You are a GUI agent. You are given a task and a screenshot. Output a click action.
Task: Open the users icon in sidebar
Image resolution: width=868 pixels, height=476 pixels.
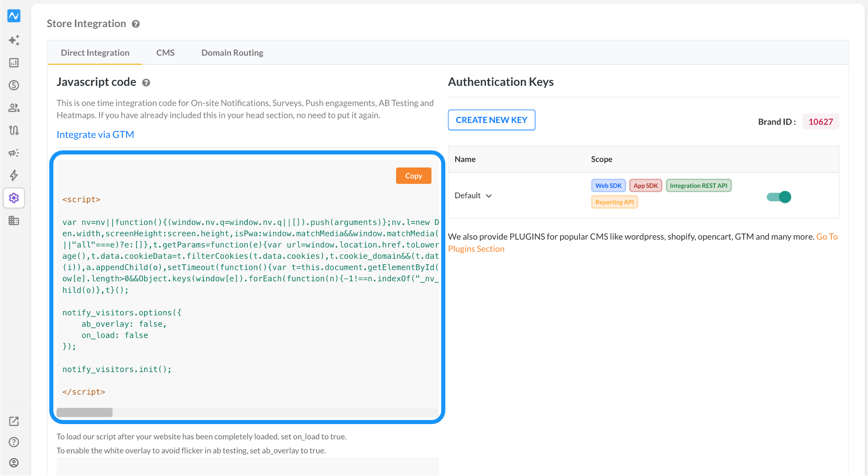(x=14, y=108)
